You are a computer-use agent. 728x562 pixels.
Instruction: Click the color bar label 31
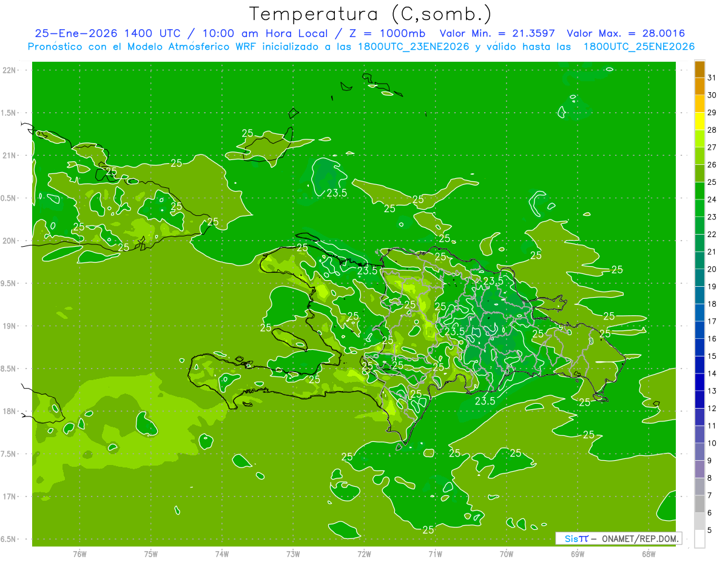coord(712,78)
